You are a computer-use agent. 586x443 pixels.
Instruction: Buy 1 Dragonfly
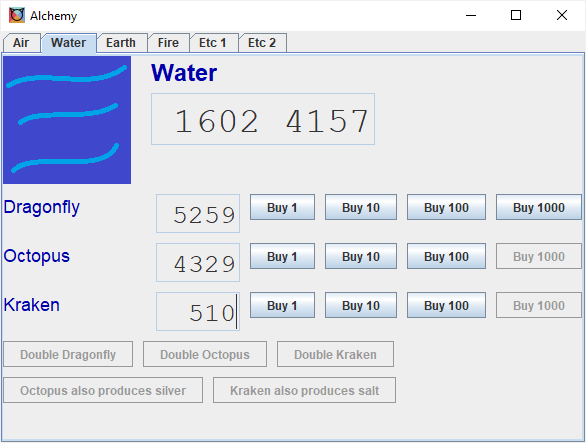282,207
